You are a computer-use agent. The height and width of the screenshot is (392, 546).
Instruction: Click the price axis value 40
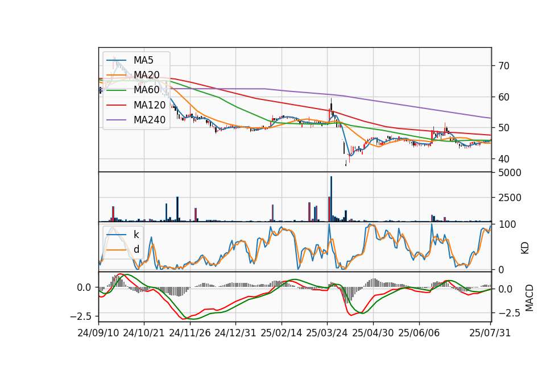(x=504, y=159)
